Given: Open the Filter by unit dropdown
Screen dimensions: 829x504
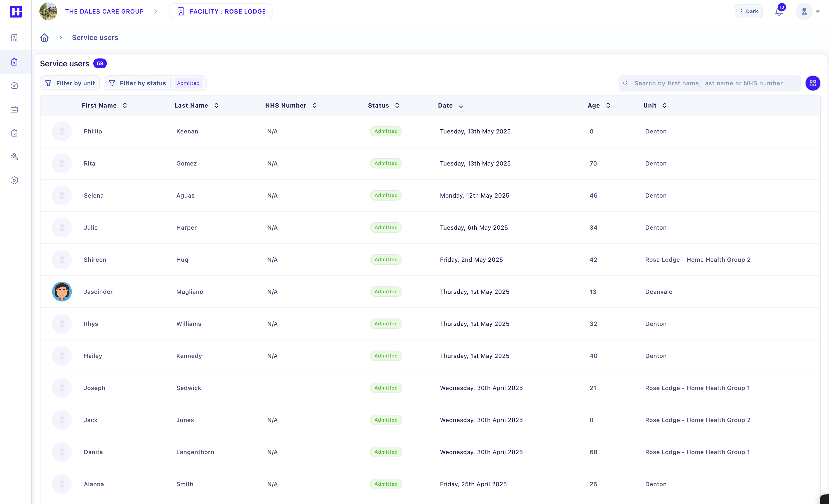Looking at the screenshot, I should click(x=70, y=83).
